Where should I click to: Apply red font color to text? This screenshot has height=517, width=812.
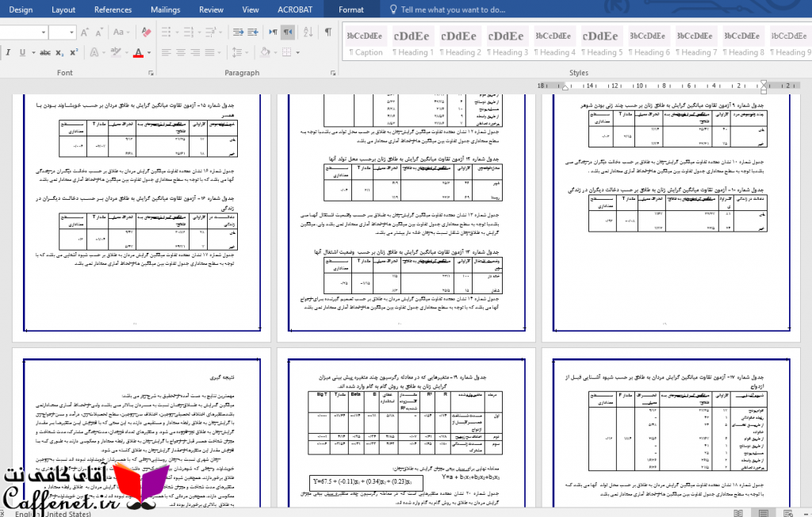[x=138, y=52]
